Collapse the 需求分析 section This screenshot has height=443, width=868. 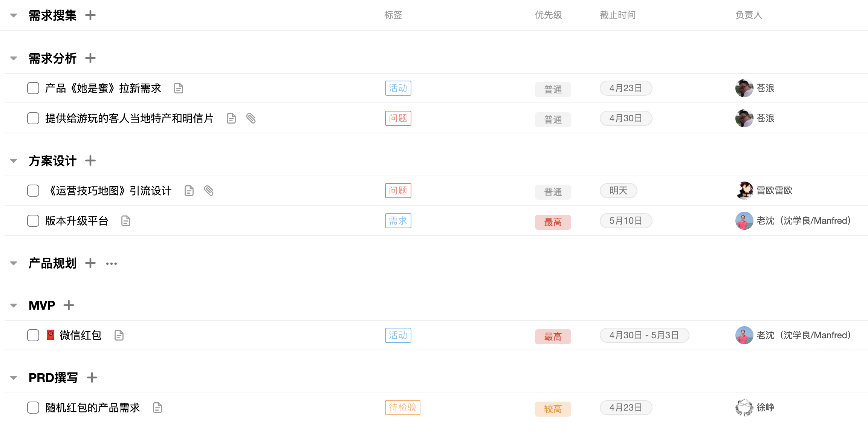pos(14,58)
